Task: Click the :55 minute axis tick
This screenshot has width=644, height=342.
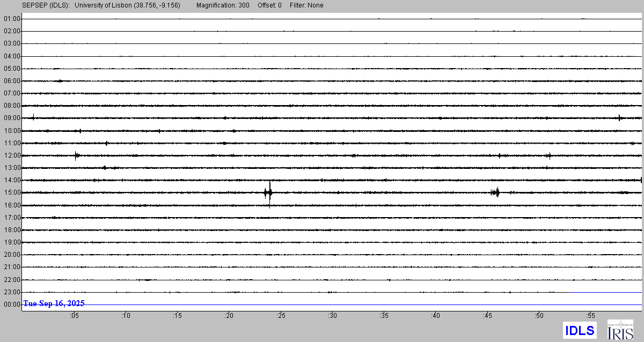Action: click(591, 316)
